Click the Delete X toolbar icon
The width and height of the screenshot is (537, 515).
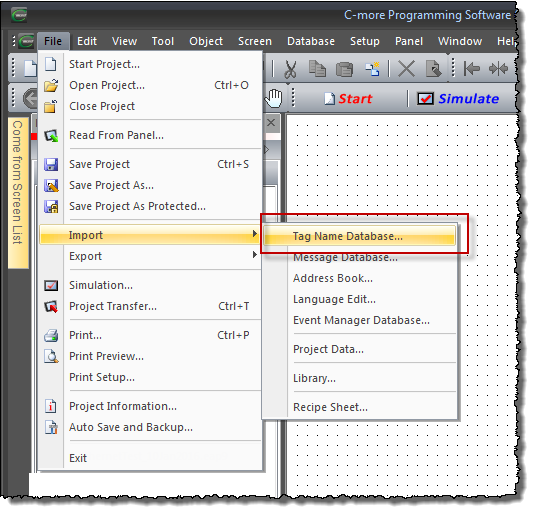click(406, 69)
